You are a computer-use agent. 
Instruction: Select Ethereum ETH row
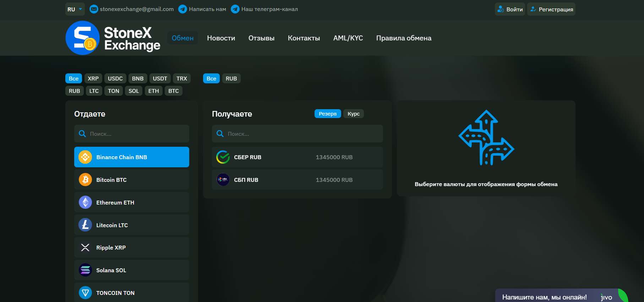(132, 202)
